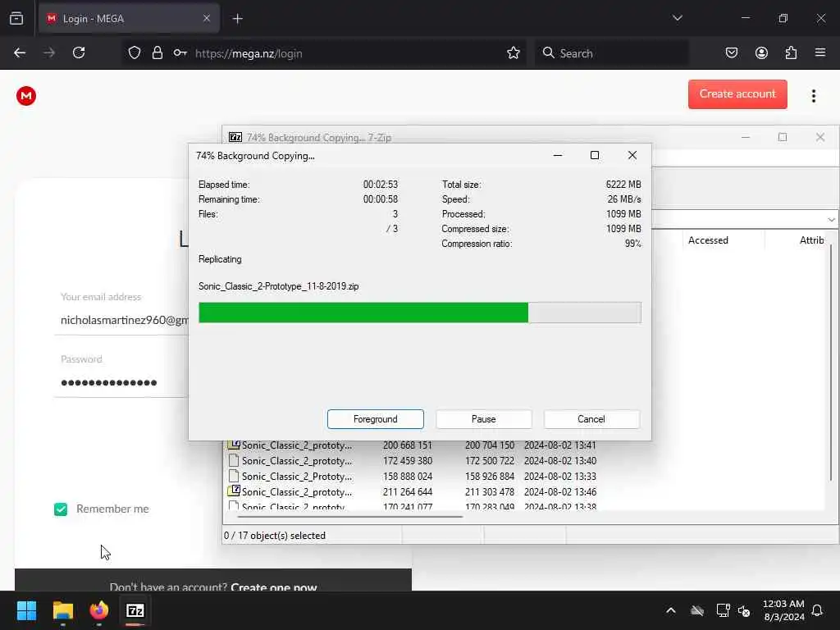Open the notifications bell icon
Image resolution: width=840 pixels, height=630 pixels.
click(817, 610)
